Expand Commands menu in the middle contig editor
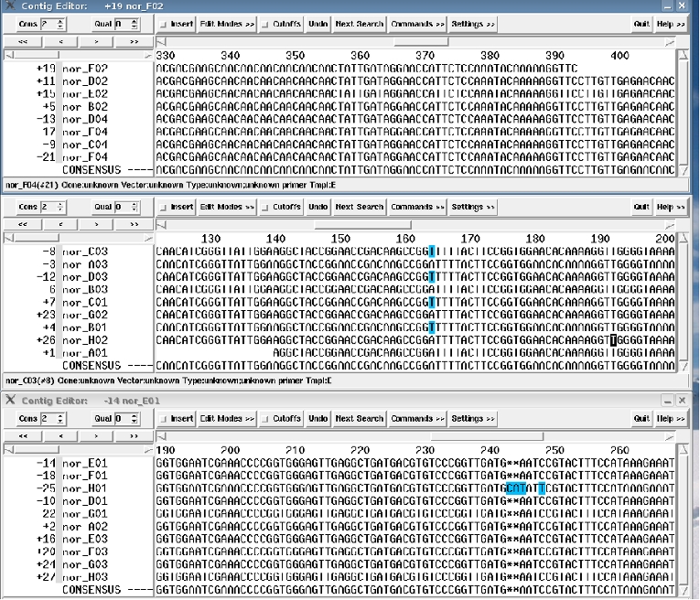 point(417,207)
